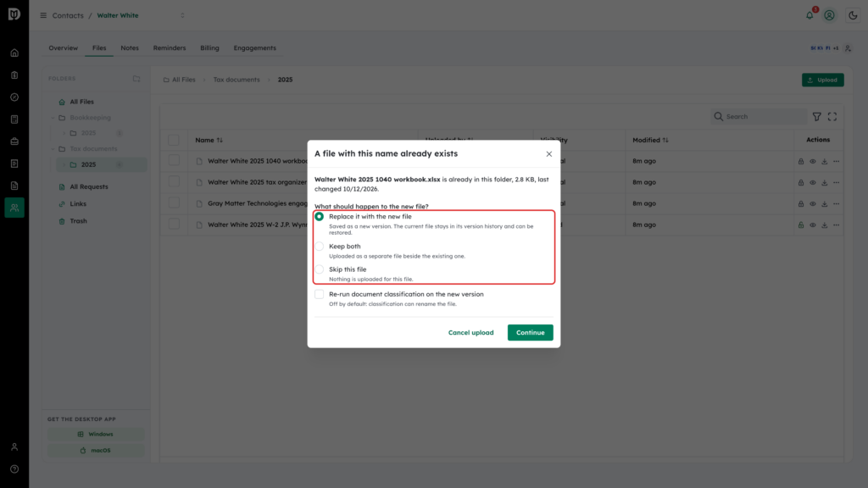Download the Windows desktop app
The height and width of the screenshot is (488, 868).
pos(96,435)
